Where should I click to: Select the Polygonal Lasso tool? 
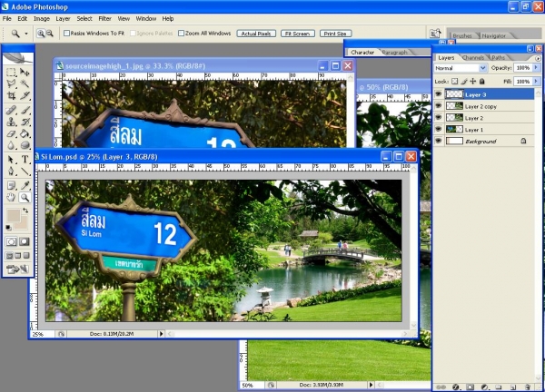(11, 83)
